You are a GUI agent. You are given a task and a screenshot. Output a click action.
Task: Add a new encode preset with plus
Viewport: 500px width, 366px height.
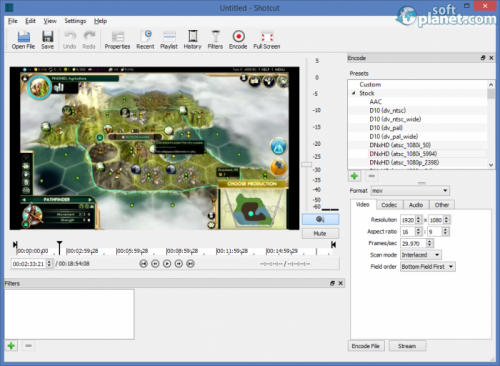point(354,176)
